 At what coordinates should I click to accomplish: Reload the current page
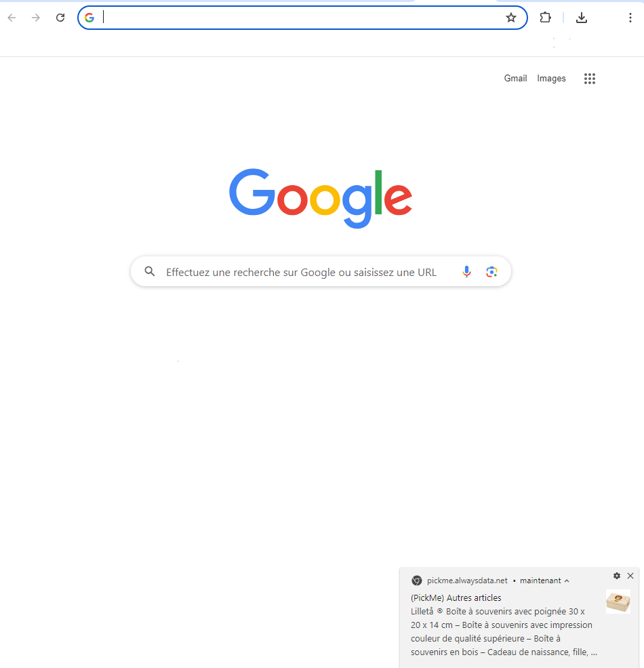coord(60,18)
